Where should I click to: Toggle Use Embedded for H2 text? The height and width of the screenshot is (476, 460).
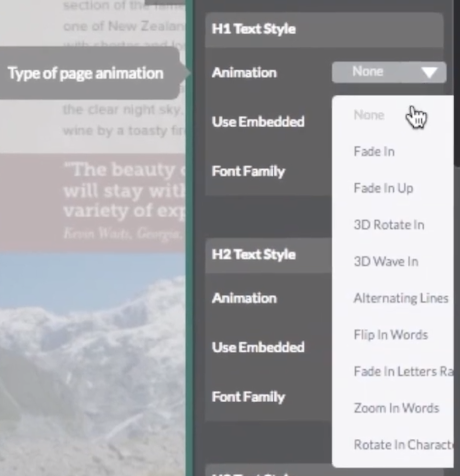[x=258, y=347]
